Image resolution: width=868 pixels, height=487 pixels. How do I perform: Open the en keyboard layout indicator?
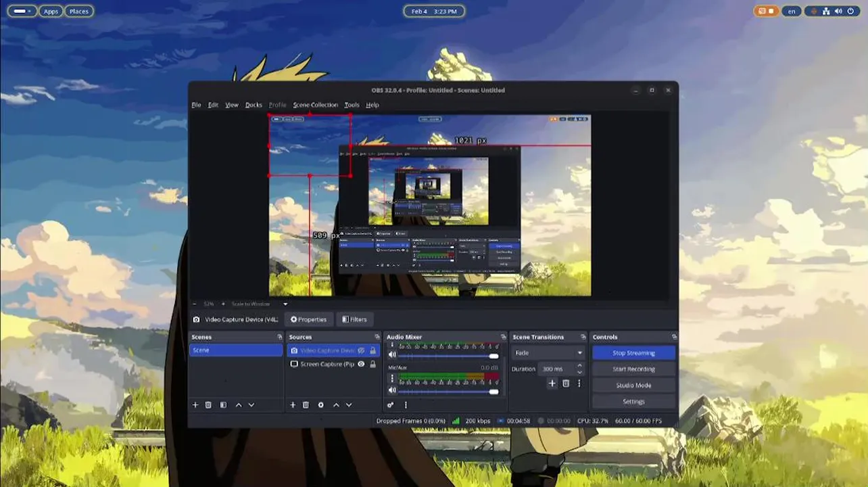791,11
